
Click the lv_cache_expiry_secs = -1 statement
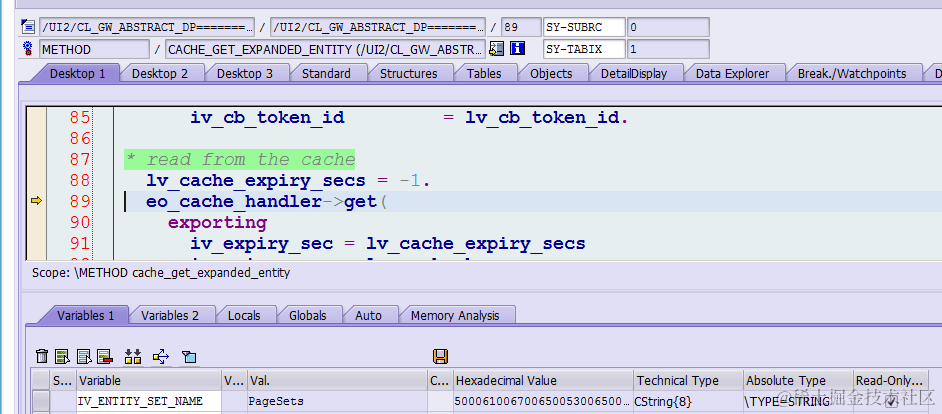click(288, 180)
